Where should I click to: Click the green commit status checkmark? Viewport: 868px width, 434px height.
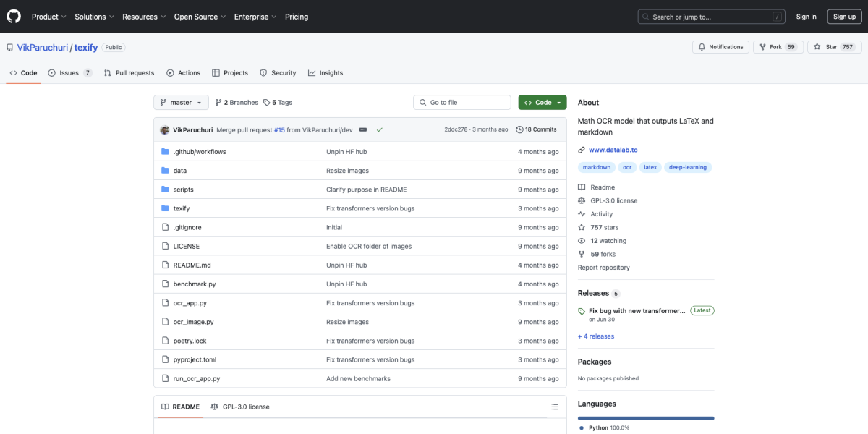point(379,129)
